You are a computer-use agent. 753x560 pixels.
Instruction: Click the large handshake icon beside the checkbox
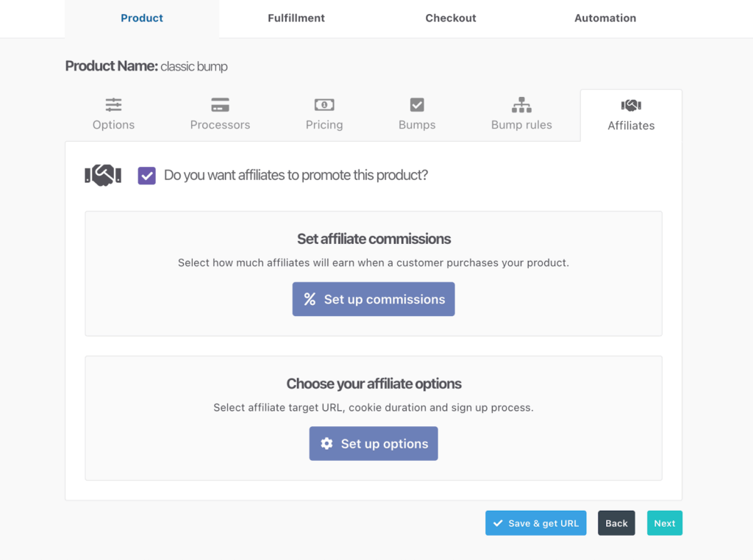click(103, 175)
